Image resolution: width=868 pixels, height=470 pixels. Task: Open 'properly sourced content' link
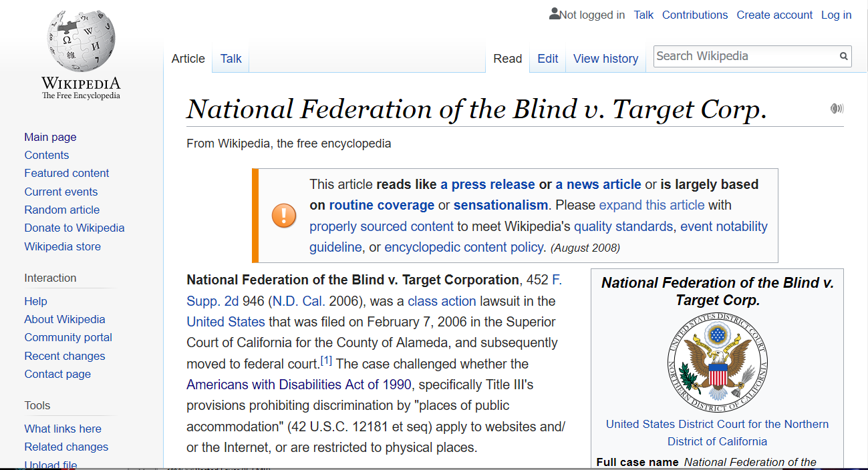382,226
